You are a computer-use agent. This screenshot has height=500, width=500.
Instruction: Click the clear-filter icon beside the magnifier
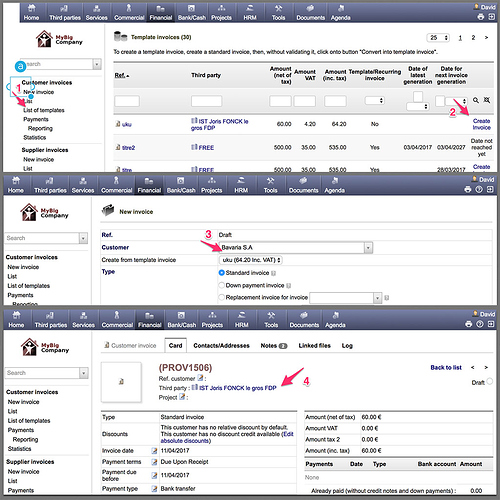pos(487,100)
